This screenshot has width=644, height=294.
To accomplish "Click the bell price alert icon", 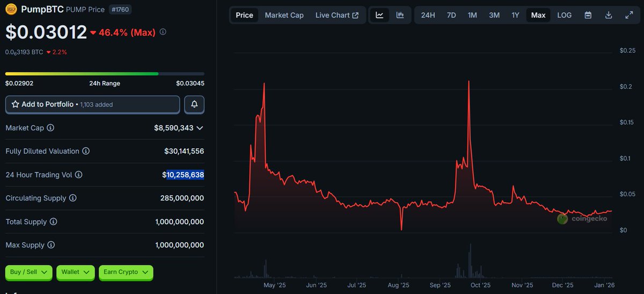I will [x=194, y=104].
